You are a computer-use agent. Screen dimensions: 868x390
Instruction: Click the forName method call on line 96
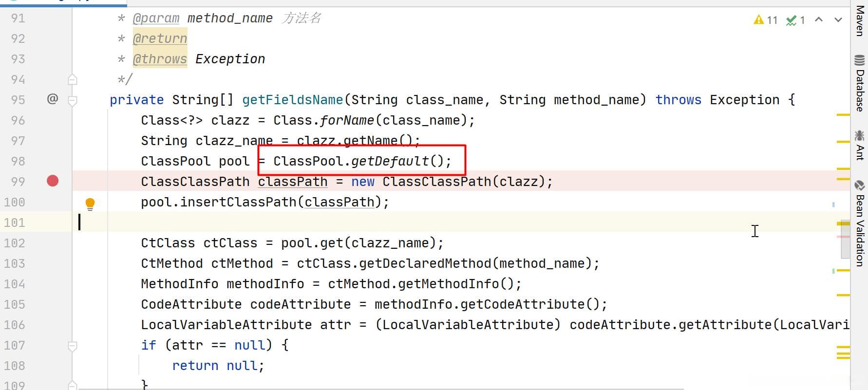click(347, 120)
